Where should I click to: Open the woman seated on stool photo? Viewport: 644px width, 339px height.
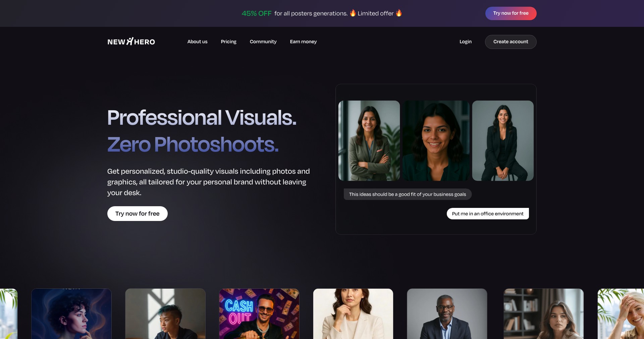[x=503, y=141]
